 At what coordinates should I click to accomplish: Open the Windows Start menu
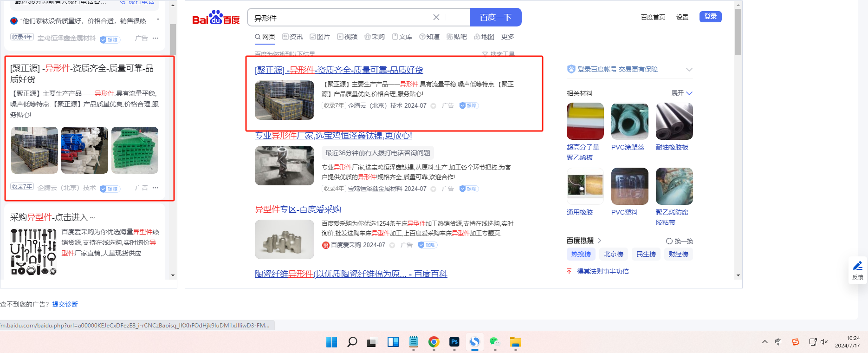(332, 342)
